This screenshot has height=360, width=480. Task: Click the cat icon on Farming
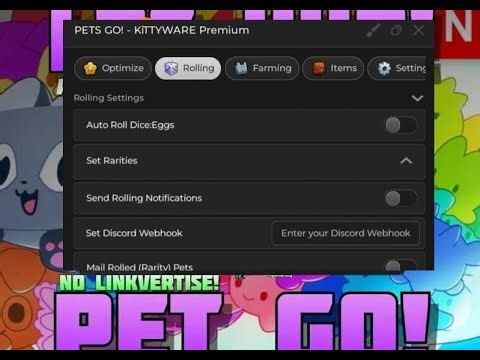pyautogui.click(x=241, y=68)
